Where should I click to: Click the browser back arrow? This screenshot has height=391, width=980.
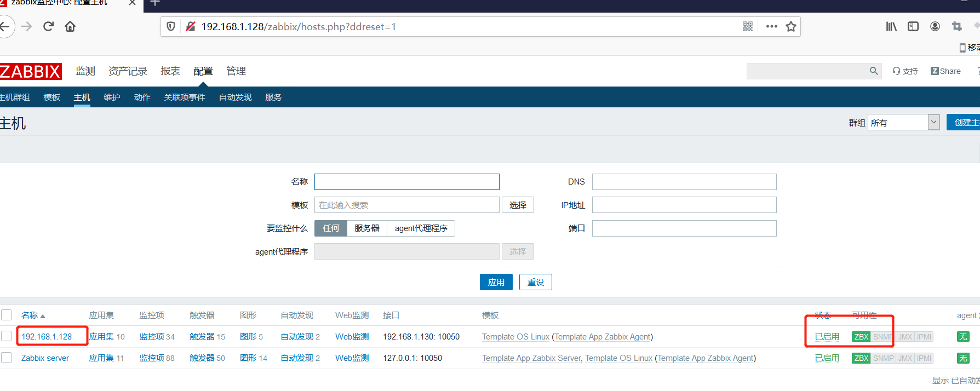click(x=5, y=26)
